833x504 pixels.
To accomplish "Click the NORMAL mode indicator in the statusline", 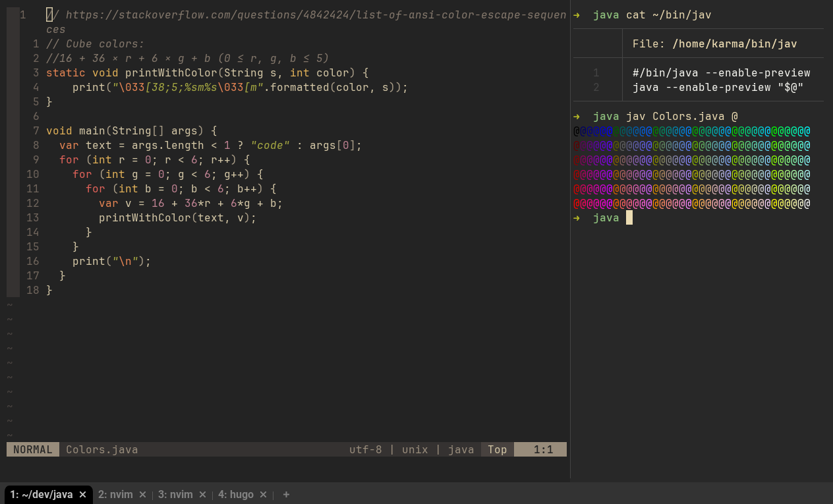I will pos(32,449).
